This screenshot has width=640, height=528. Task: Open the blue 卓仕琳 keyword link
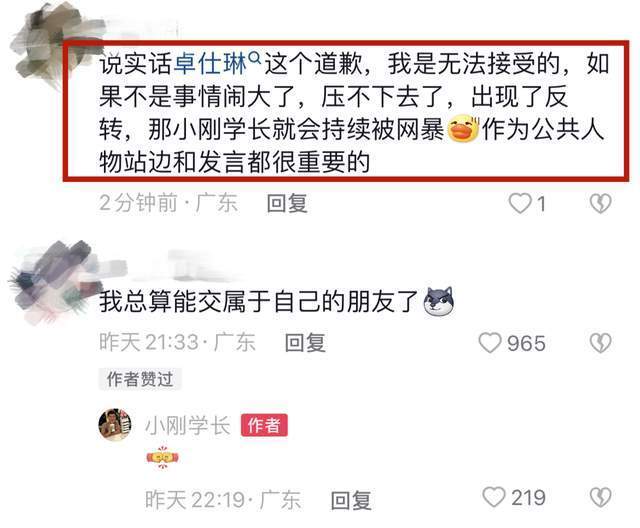point(211,64)
